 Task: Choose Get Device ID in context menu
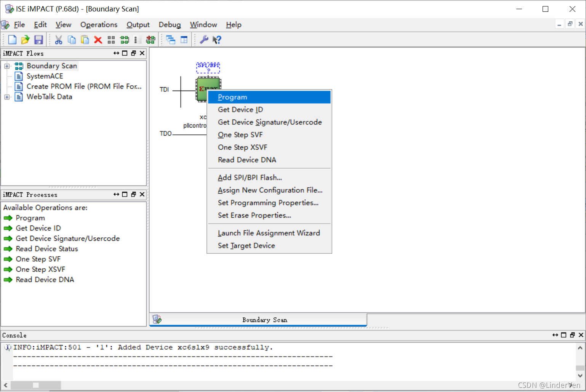(x=269, y=110)
